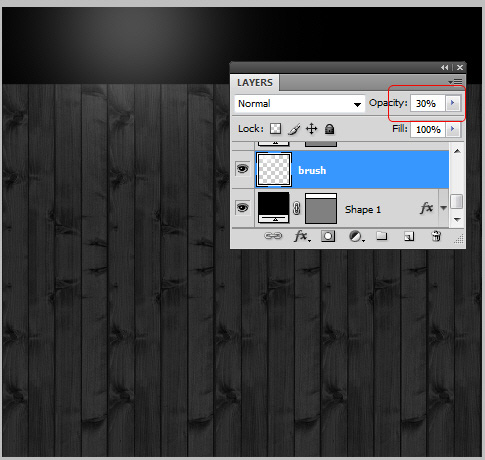Add a layer mask
Screen dimensions: 485x460
tap(328, 236)
